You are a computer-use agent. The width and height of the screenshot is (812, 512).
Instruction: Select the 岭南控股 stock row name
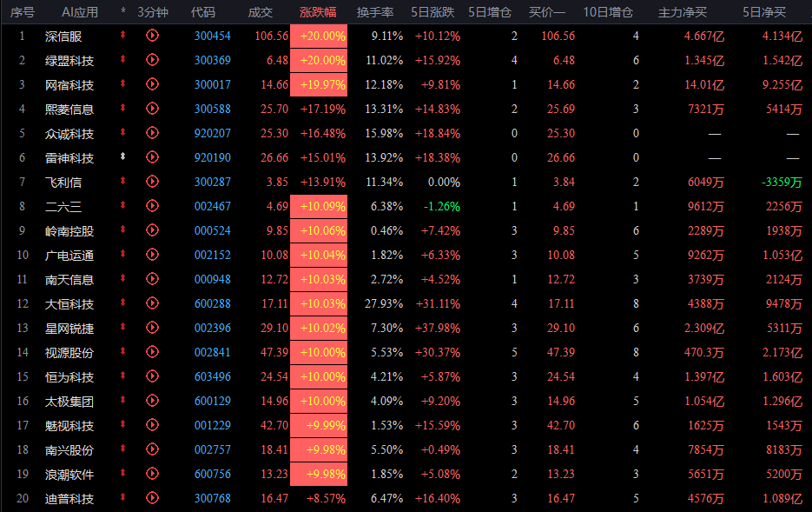pos(69,231)
